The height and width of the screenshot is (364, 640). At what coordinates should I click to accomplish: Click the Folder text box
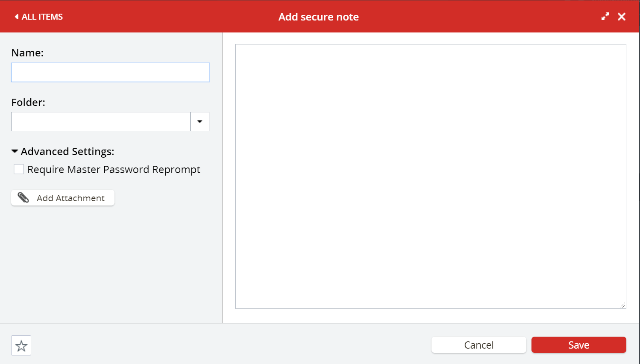(x=100, y=121)
